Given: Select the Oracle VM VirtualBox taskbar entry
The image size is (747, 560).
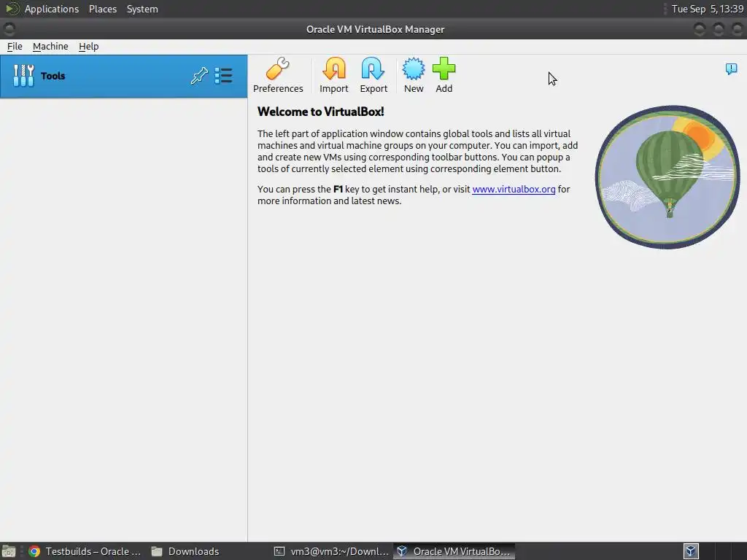Looking at the screenshot, I should (x=454, y=551).
